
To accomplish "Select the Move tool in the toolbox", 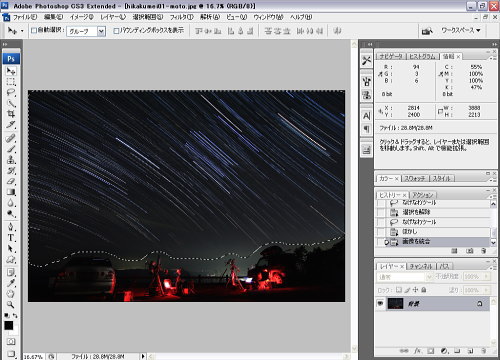I will click(x=11, y=71).
